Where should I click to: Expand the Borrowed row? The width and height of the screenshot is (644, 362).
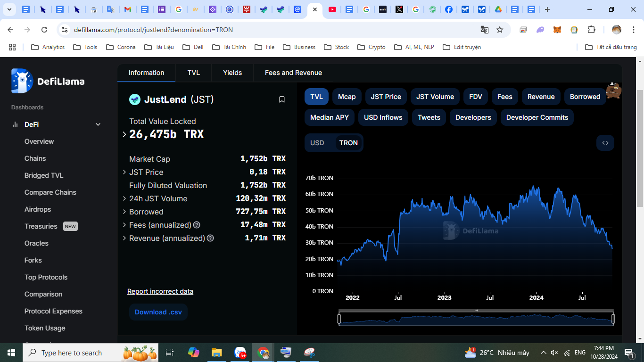124,212
